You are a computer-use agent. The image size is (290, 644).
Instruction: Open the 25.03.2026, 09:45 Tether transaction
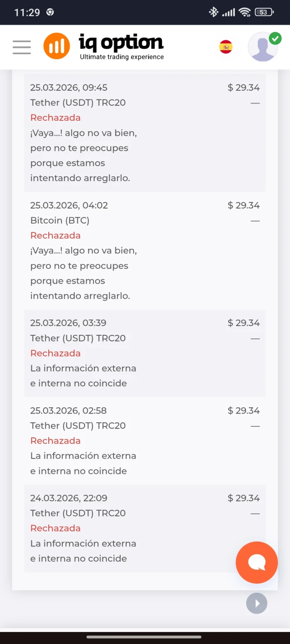click(x=69, y=87)
